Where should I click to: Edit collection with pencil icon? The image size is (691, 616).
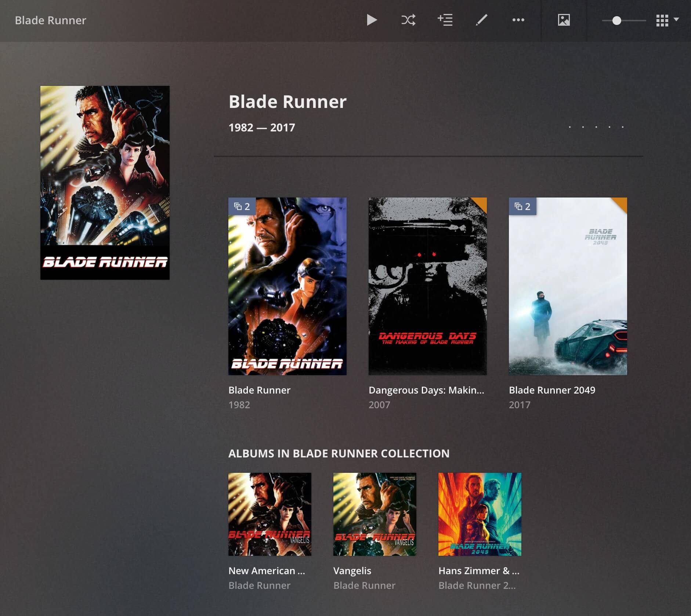point(481,20)
